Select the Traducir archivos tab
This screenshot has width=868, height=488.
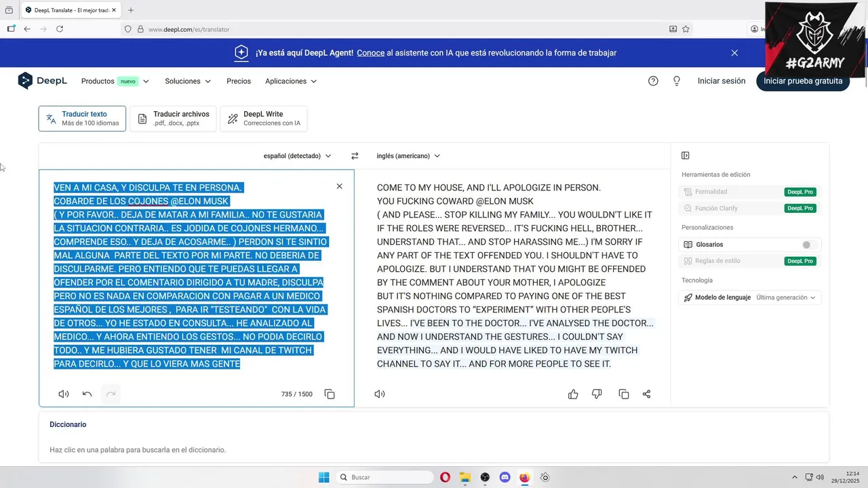[173, 119]
